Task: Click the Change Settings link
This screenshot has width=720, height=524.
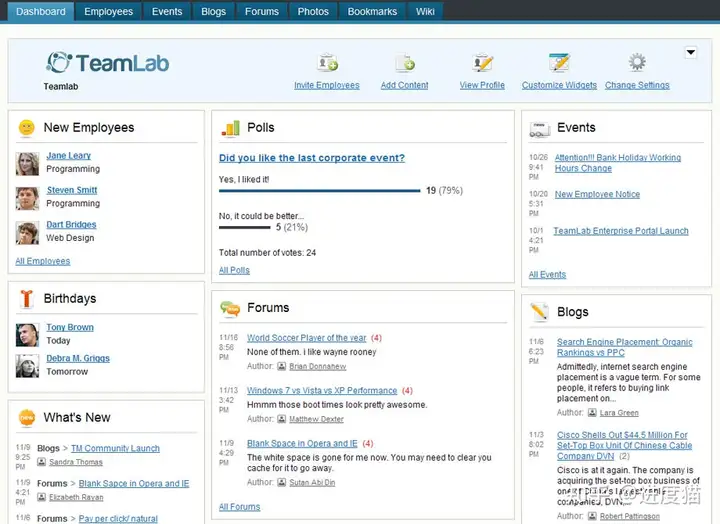Action: pyautogui.click(x=637, y=85)
